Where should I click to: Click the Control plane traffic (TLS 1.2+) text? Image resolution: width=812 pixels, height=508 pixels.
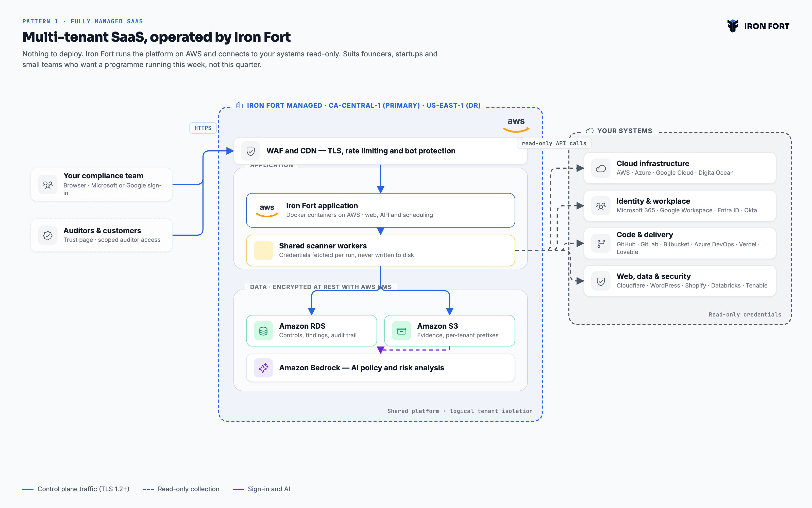click(x=83, y=489)
